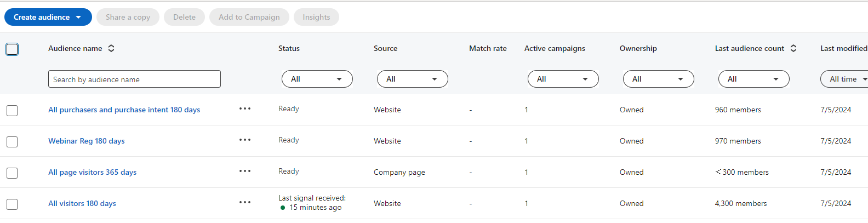Expand the Create audience dropdown
The image size is (868, 223).
[48, 17]
